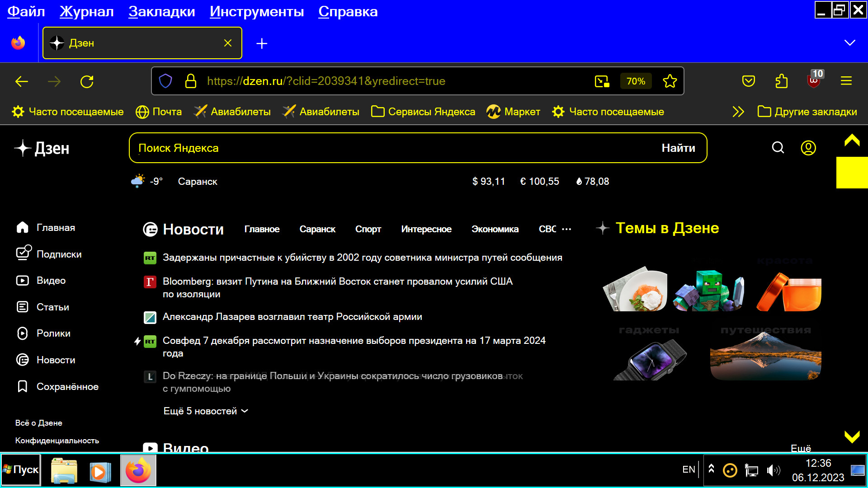Open Главная in the Dzen sidebar
The width and height of the screenshot is (868, 488).
tap(46, 228)
